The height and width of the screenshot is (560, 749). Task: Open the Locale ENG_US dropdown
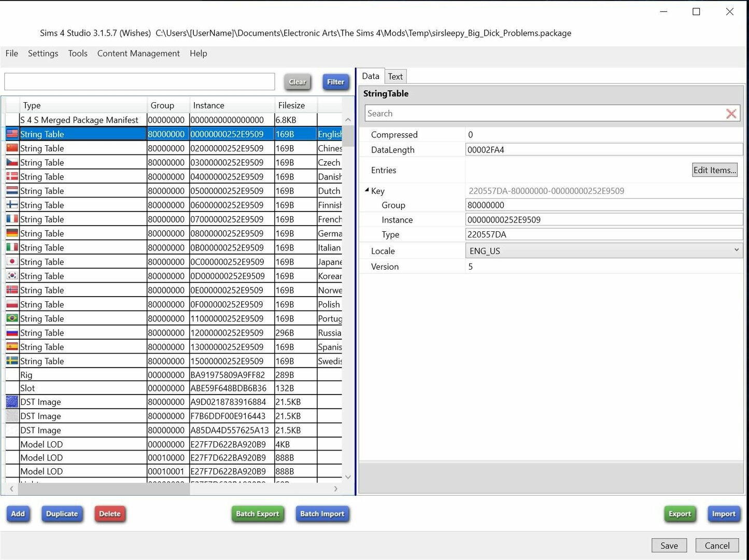[x=604, y=251]
